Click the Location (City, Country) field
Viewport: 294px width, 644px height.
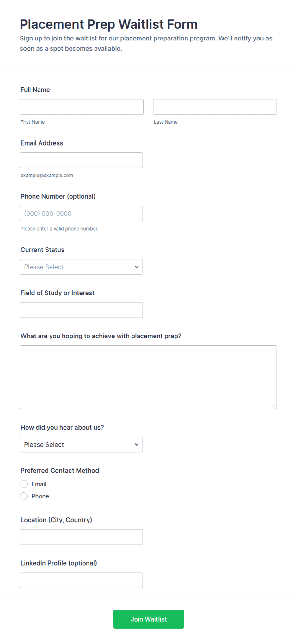(81, 537)
